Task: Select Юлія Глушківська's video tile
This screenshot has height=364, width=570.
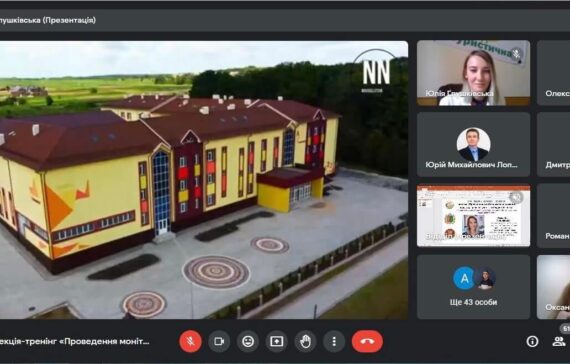Action: 473,73
